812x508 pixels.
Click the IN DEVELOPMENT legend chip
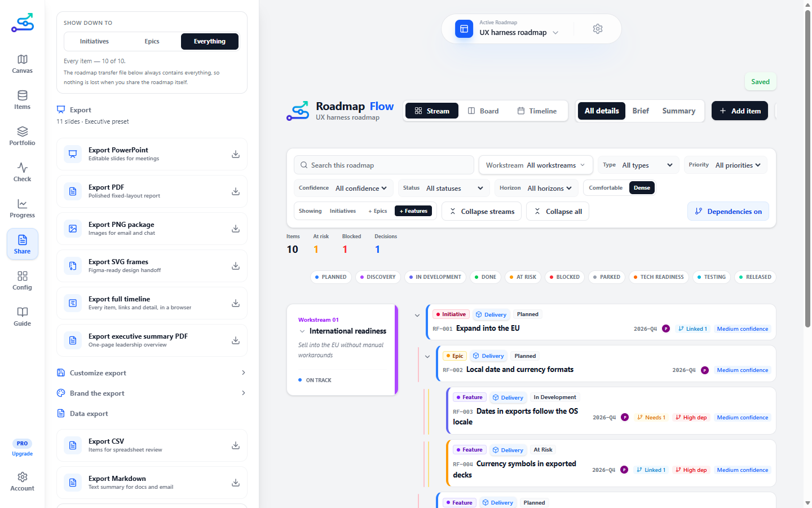click(435, 277)
